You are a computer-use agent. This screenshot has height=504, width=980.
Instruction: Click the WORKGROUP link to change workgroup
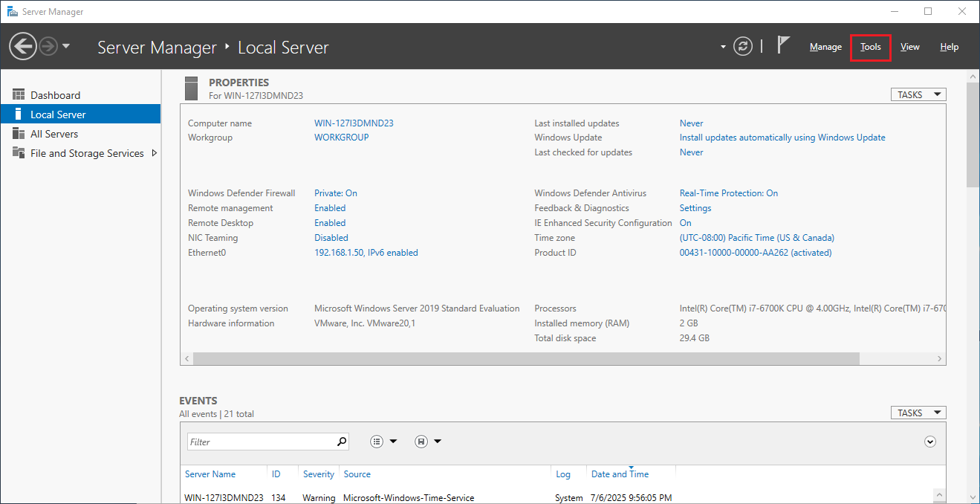(341, 137)
